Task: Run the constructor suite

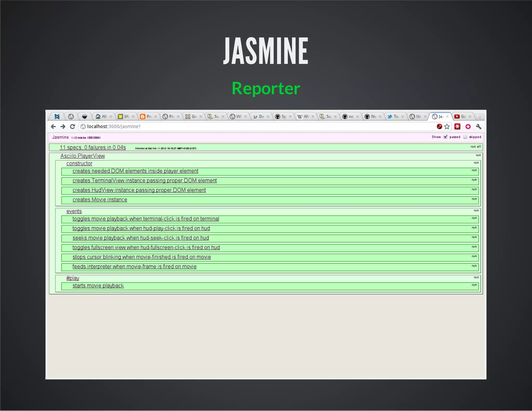Action: 476,163
